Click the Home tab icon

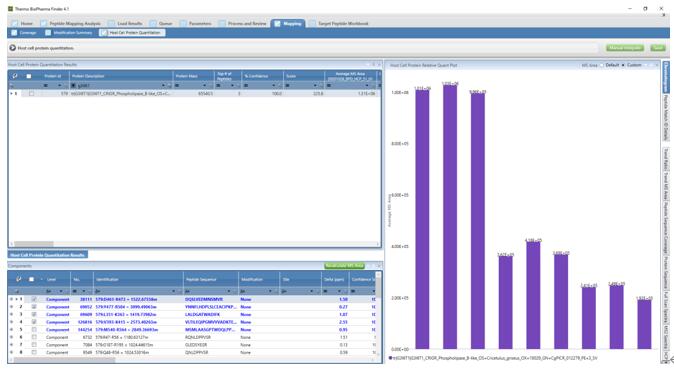pyautogui.click(x=15, y=24)
